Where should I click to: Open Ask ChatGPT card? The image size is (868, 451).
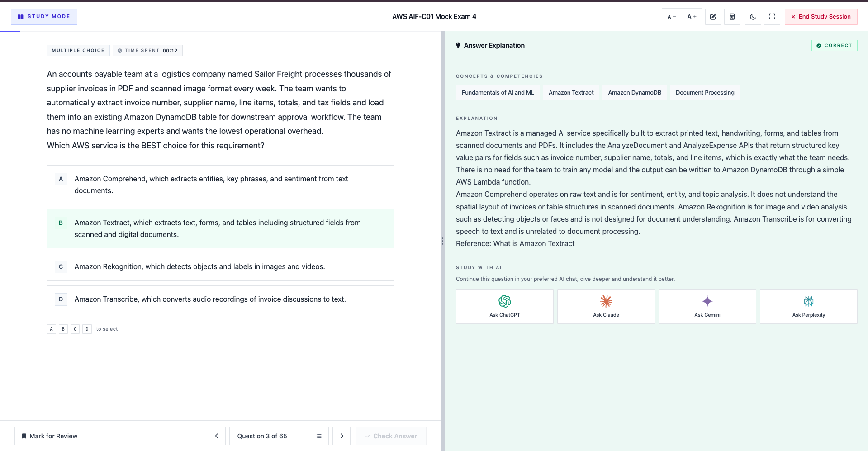pyautogui.click(x=505, y=306)
